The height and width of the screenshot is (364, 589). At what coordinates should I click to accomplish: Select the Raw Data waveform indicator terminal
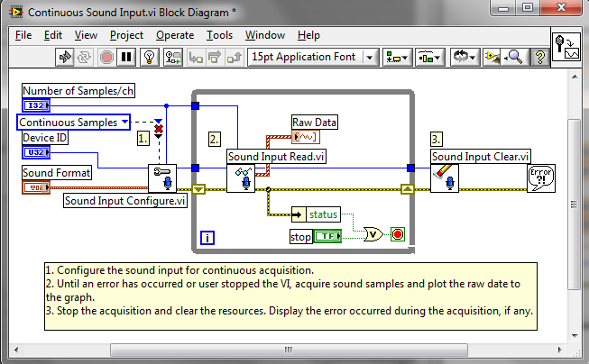[x=306, y=137]
